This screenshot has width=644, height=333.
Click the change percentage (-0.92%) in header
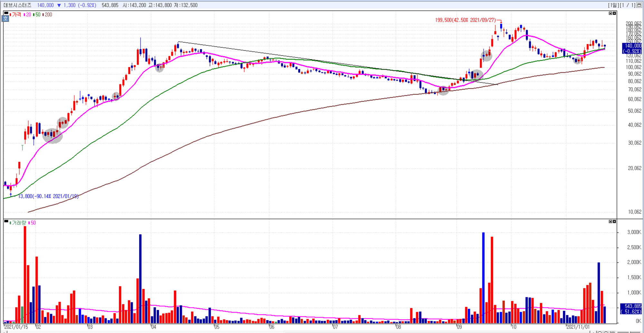(x=87, y=5)
